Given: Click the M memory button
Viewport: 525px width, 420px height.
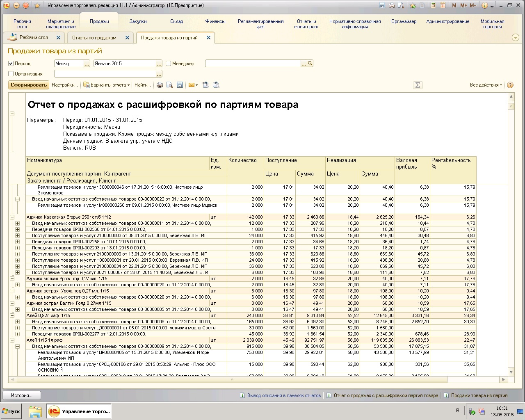Looking at the screenshot, I should tap(454, 5).
